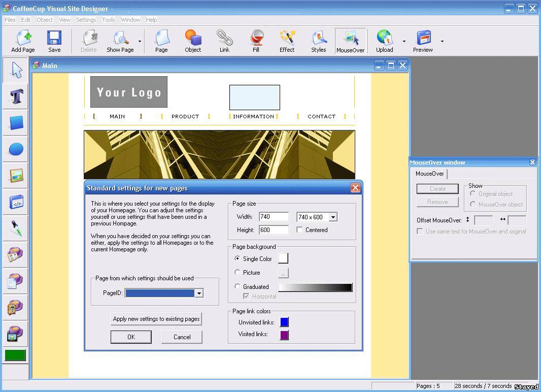Open the Help menu
This screenshot has width=541, height=392.
pyautogui.click(x=151, y=20)
